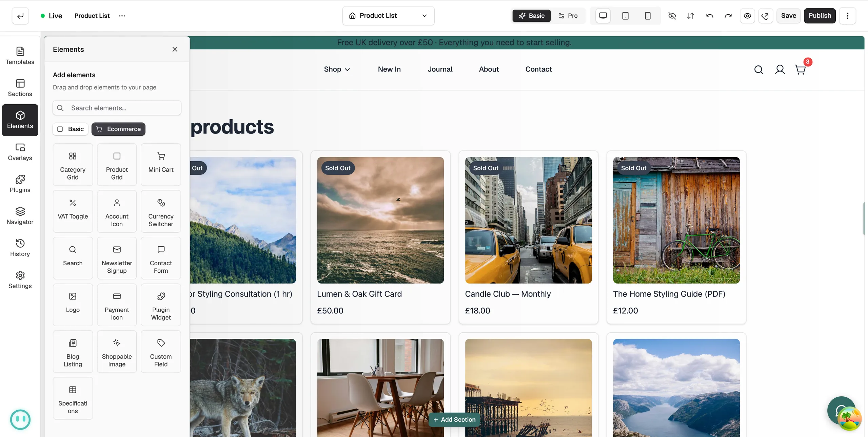The width and height of the screenshot is (868, 437).
Task: Redo the last change
Action: point(728,16)
